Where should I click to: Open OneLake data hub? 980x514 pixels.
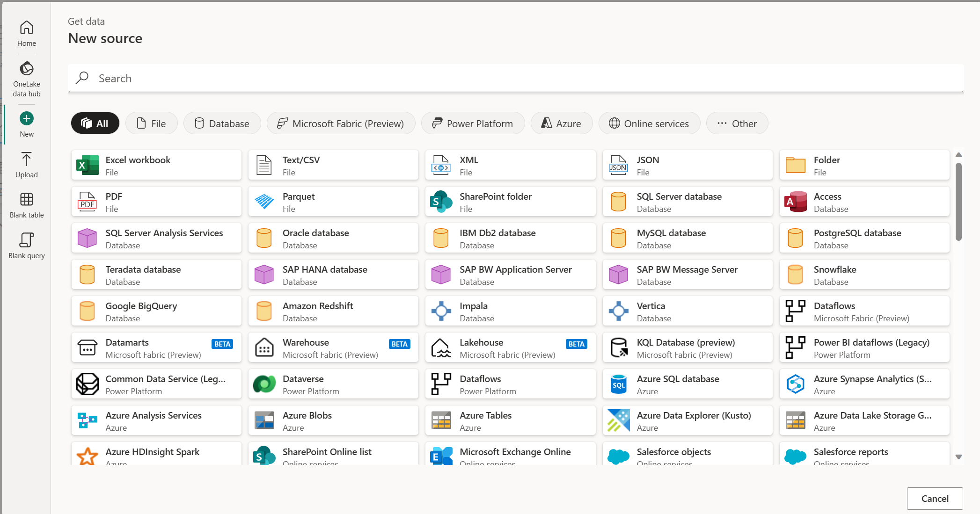[x=27, y=79]
